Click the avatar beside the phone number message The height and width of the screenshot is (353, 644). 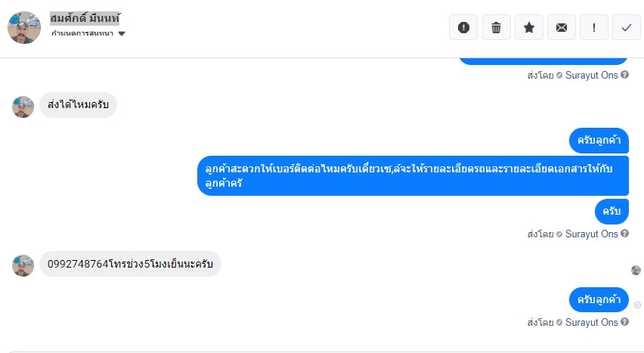coord(23,265)
